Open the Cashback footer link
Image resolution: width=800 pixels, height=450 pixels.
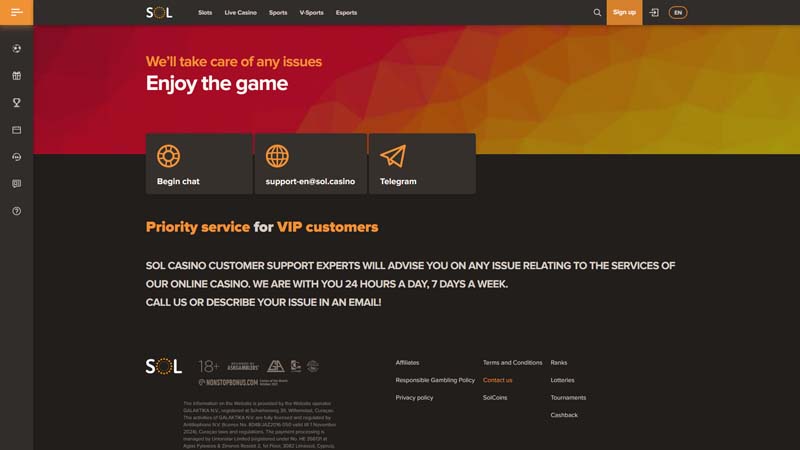pos(564,415)
